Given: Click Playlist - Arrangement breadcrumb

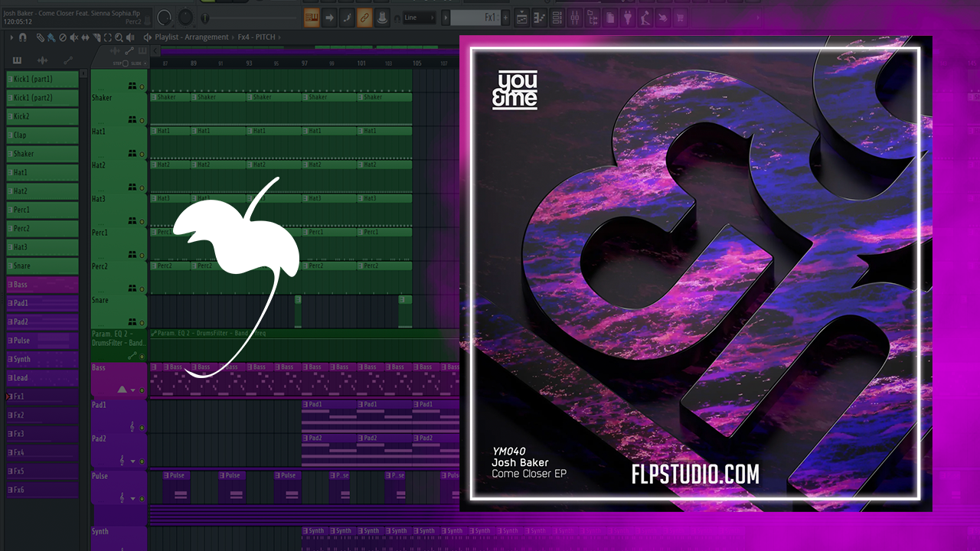Looking at the screenshot, I should click(191, 37).
